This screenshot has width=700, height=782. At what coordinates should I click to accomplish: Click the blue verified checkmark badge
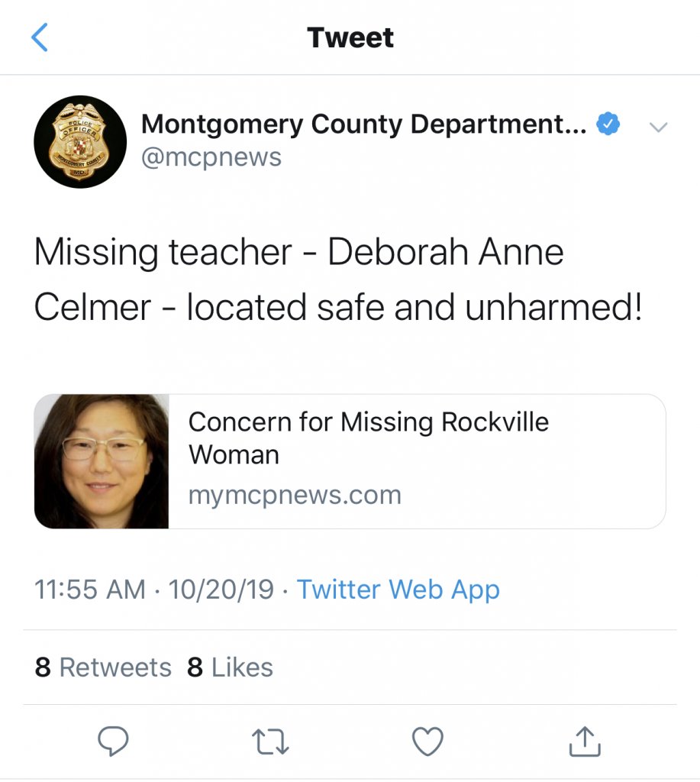click(608, 124)
